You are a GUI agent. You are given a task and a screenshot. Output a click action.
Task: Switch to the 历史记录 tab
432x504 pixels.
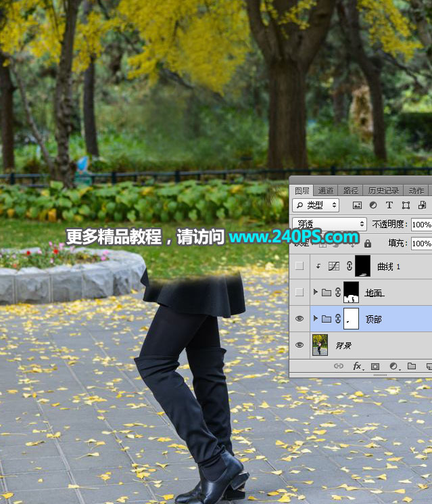click(x=383, y=191)
